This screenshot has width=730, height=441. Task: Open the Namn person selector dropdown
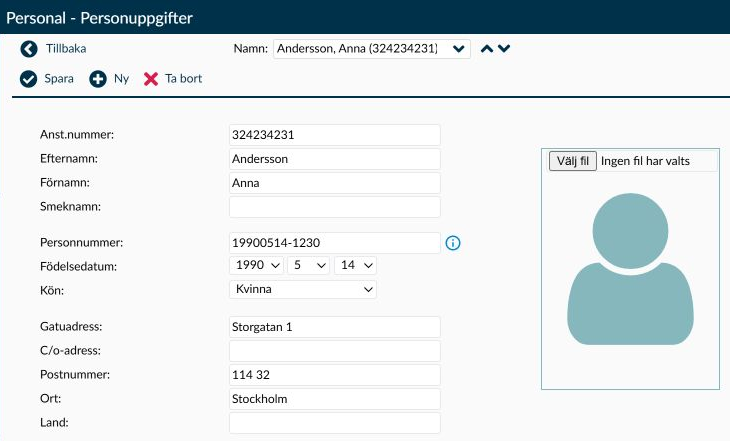point(372,49)
